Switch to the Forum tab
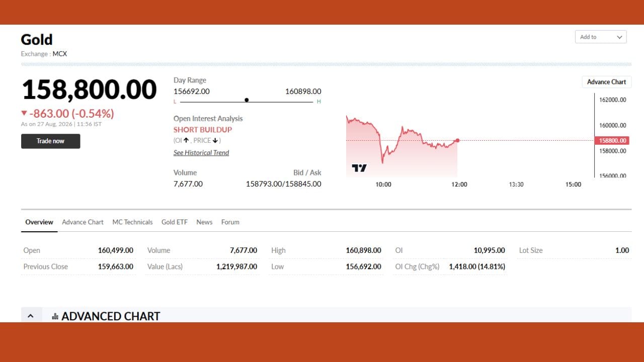This screenshot has height=362, width=644. pyautogui.click(x=230, y=222)
